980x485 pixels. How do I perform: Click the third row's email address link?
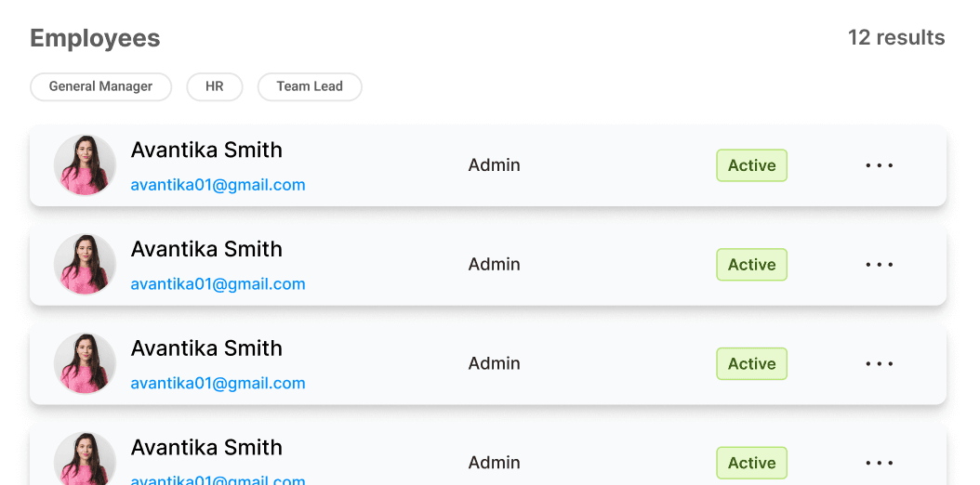218,383
